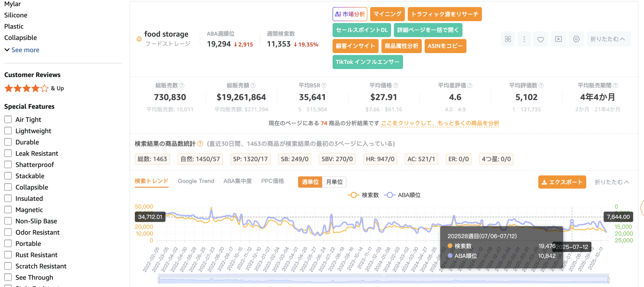This screenshot has height=287, width=644.
Task: Switch to the Google Trend tab
Action: pyautogui.click(x=196, y=181)
